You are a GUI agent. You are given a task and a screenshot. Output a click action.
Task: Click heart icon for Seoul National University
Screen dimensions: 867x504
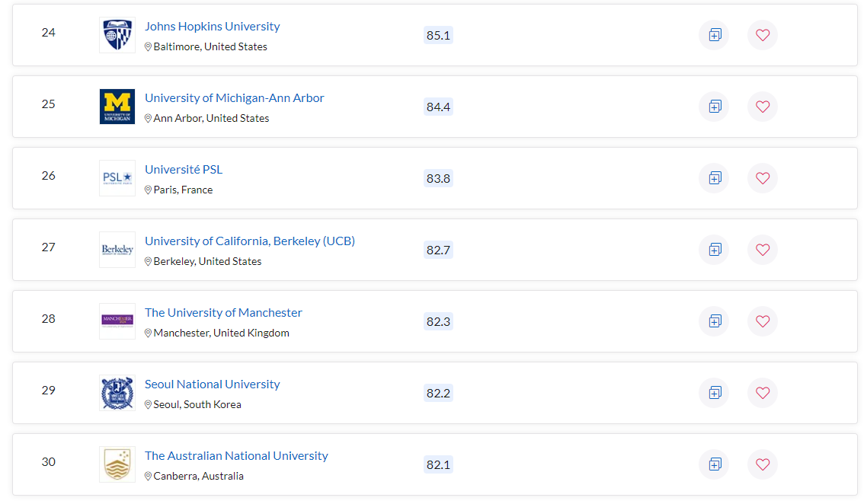(763, 392)
